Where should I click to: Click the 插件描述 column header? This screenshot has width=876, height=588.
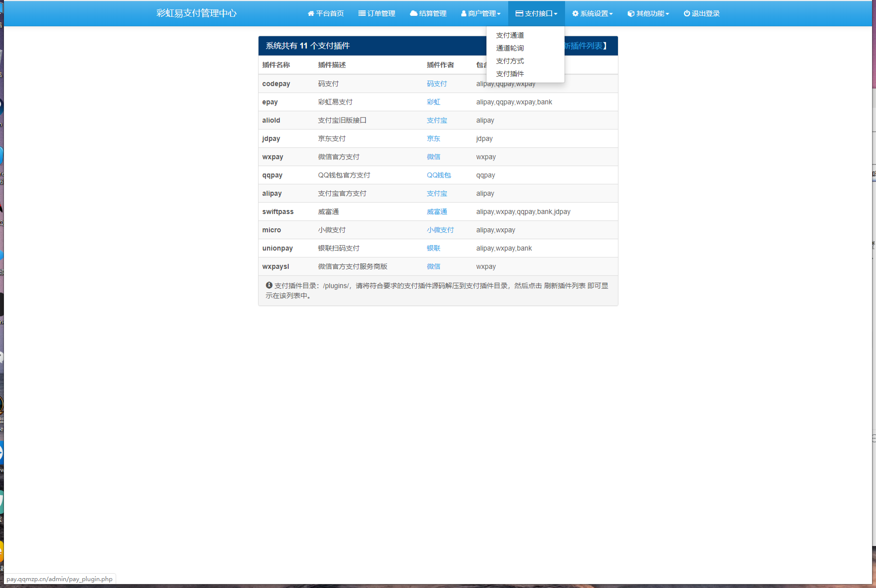tap(332, 65)
